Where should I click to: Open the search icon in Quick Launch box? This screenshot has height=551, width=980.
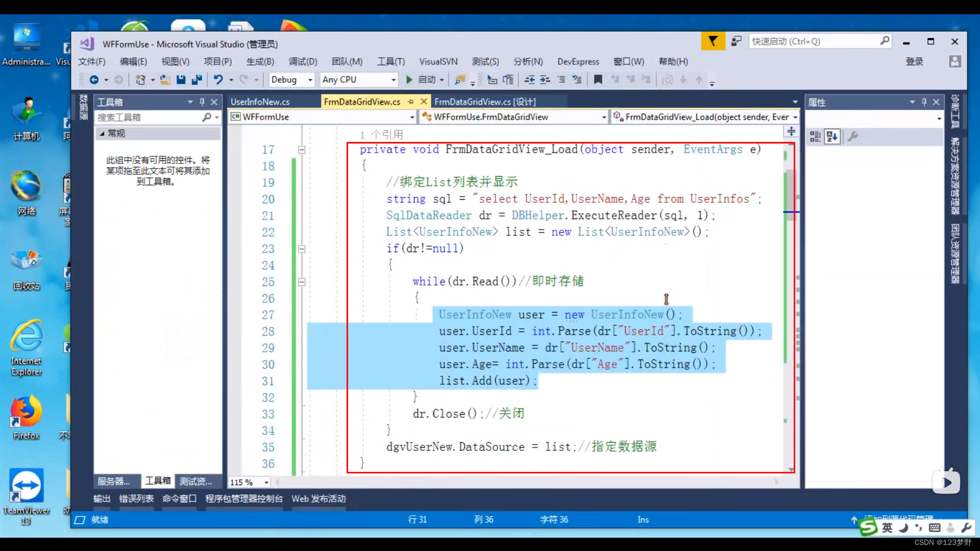click(885, 41)
